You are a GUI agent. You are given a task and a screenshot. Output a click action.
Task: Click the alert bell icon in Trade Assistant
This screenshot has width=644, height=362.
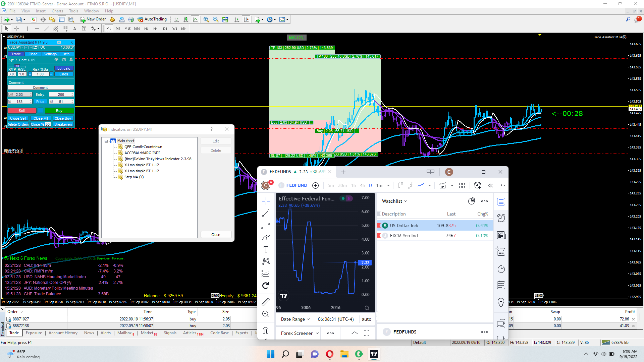point(71,60)
